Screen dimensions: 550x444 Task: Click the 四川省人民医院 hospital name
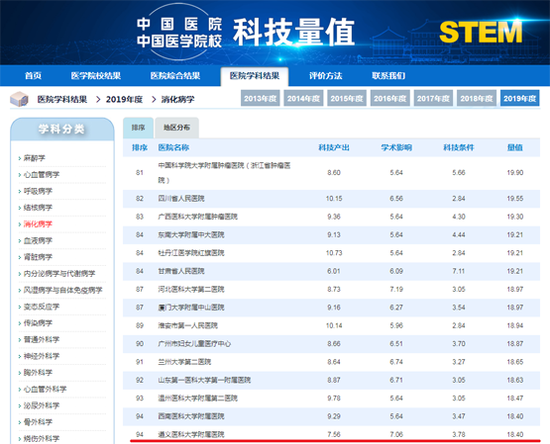[x=181, y=199]
